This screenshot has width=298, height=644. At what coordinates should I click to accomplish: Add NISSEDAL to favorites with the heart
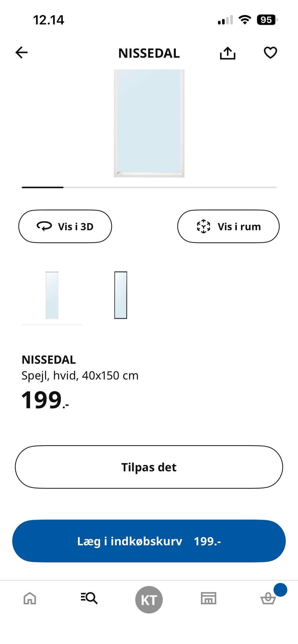coord(270,53)
